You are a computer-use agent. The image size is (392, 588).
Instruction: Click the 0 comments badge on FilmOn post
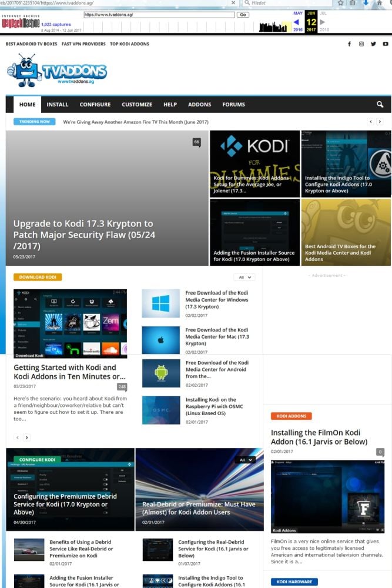tap(380, 452)
